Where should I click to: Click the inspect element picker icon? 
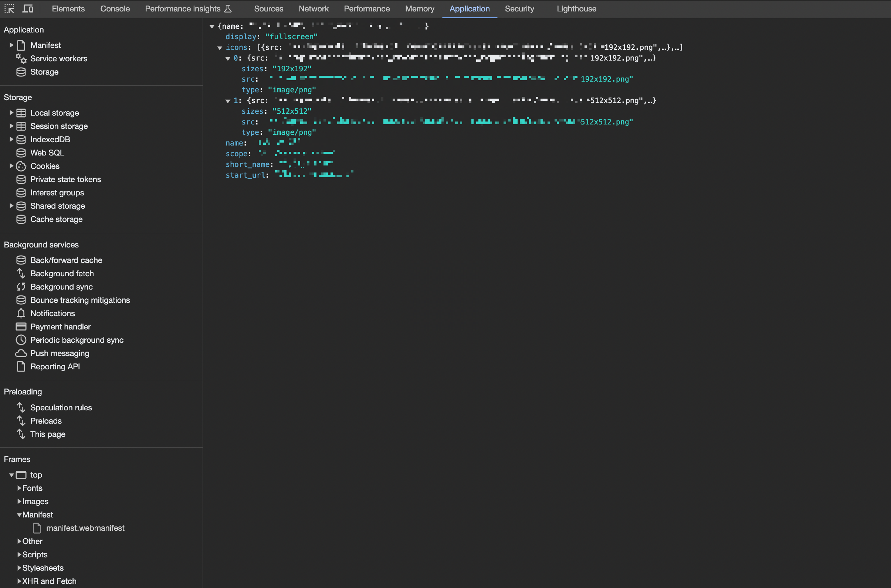[x=9, y=8]
